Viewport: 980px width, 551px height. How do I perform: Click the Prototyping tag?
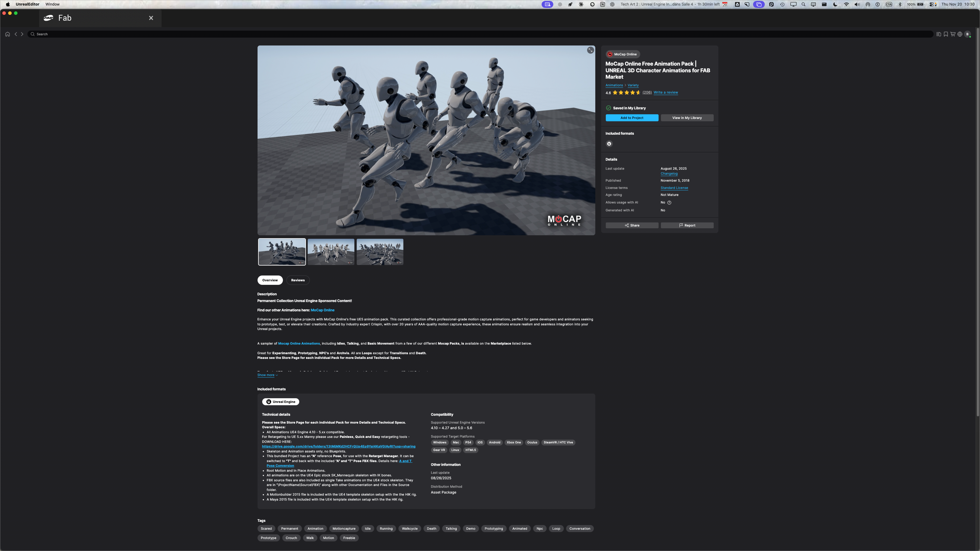click(494, 529)
